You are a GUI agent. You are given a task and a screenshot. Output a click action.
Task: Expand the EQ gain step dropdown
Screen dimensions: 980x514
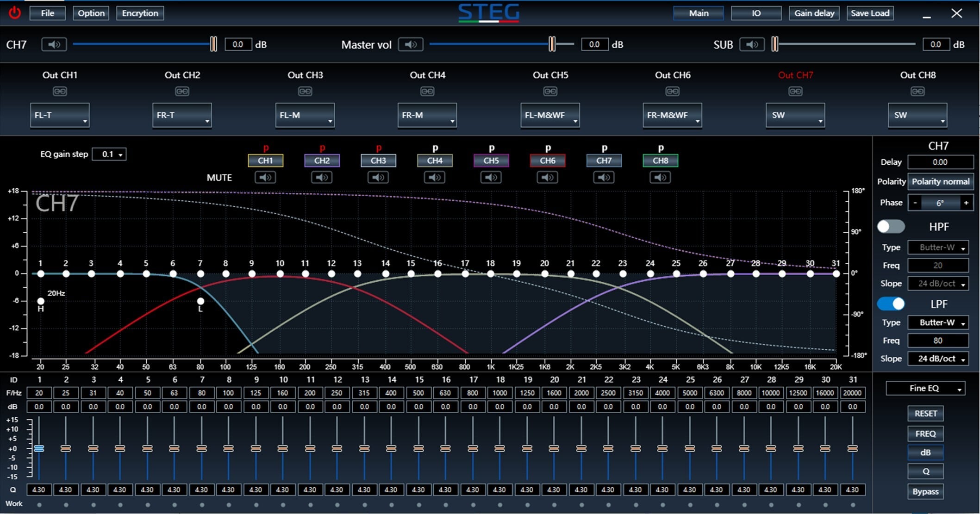(109, 154)
